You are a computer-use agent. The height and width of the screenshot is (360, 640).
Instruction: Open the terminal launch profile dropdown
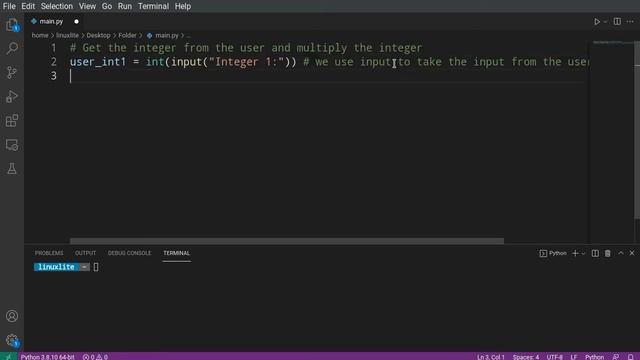[x=583, y=254]
